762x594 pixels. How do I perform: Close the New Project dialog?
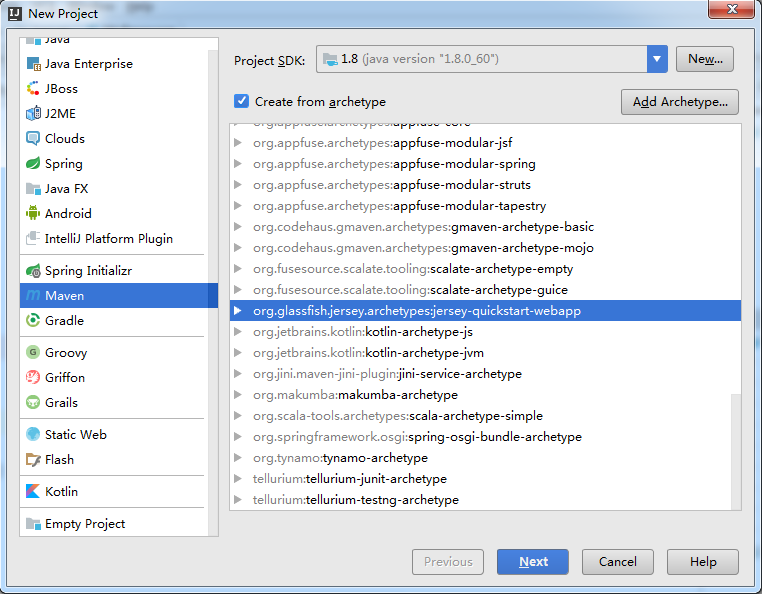(731, 9)
